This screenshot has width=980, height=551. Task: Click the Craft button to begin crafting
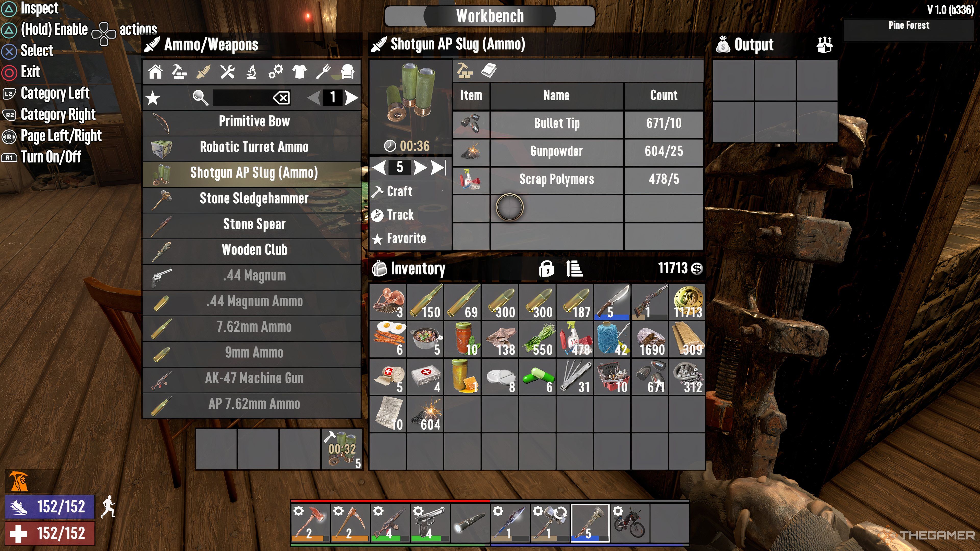click(x=398, y=191)
